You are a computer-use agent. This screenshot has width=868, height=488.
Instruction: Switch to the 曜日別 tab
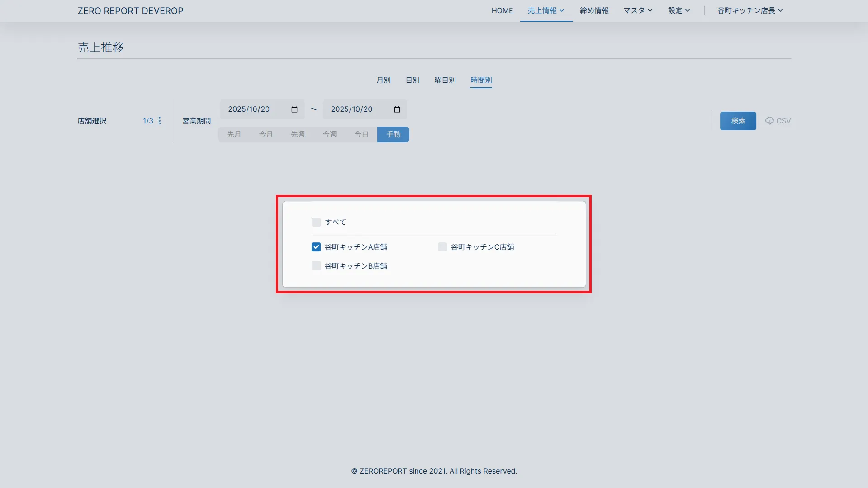click(x=445, y=80)
